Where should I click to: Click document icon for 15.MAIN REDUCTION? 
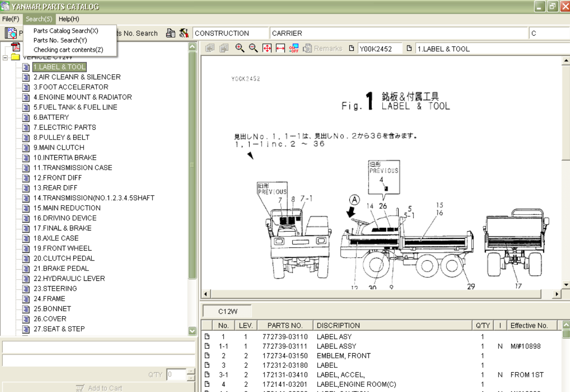(26, 208)
